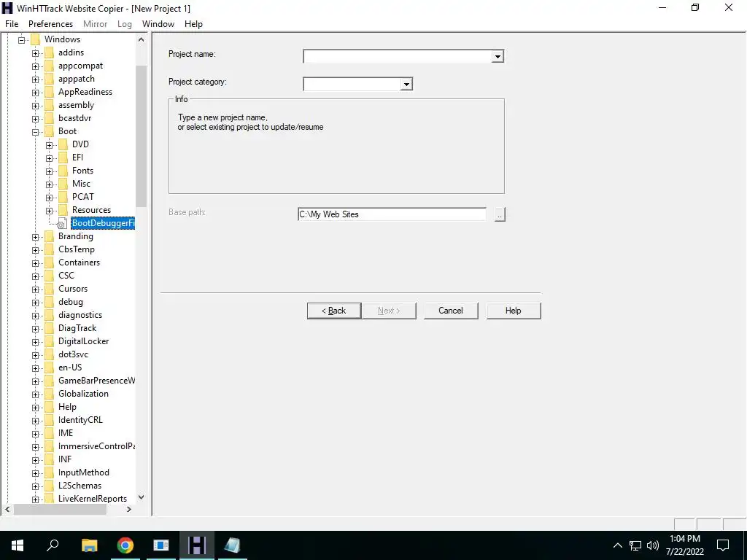Click the Cursors folder icon

(x=49, y=289)
